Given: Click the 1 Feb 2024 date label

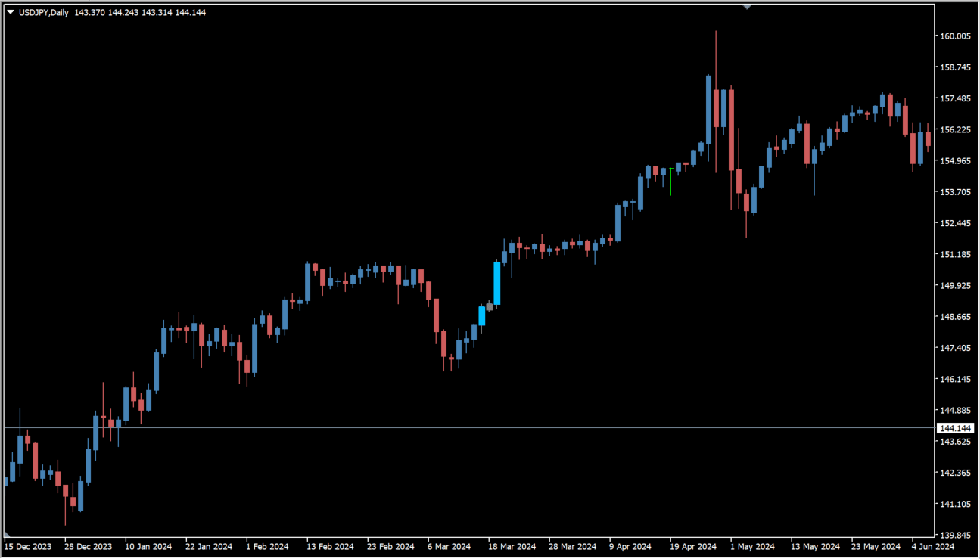Looking at the screenshot, I should click(267, 547).
